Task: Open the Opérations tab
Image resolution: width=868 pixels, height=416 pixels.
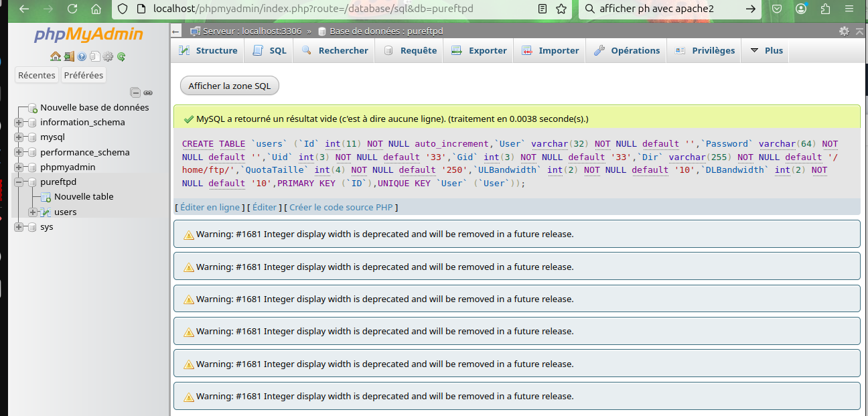Action: pos(627,51)
